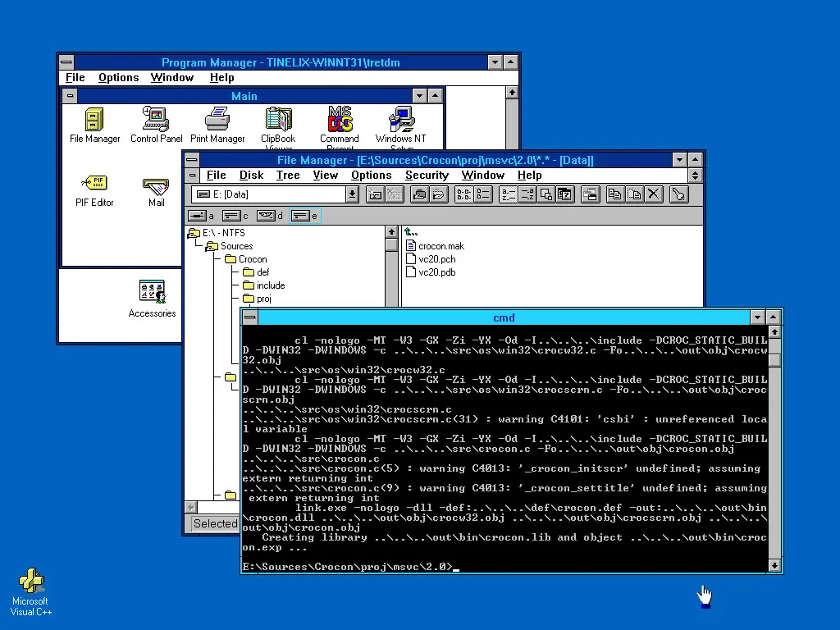
Task: Click the Move toolbar icon in File Manager
Action: pyautogui.click(x=634, y=194)
